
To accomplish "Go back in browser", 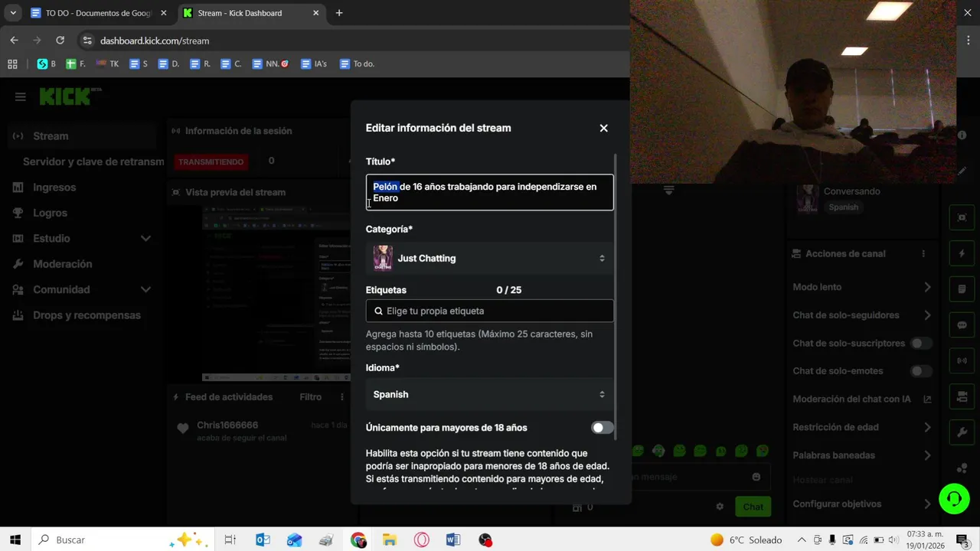I will point(14,41).
